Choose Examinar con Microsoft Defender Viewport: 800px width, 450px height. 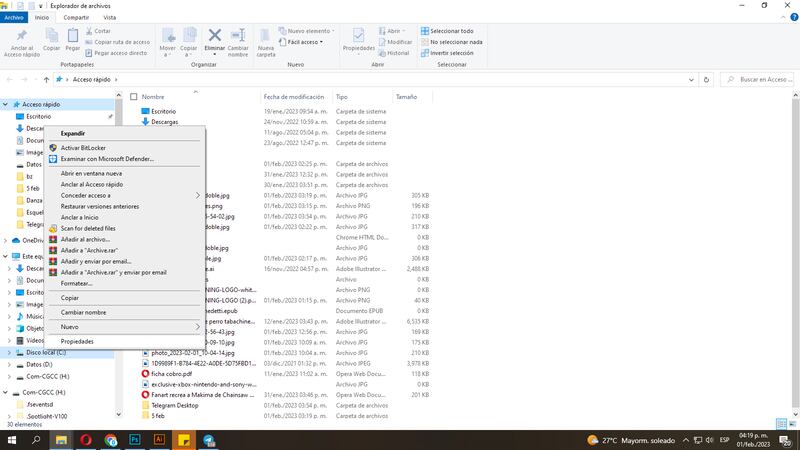pyautogui.click(x=124, y=159)
